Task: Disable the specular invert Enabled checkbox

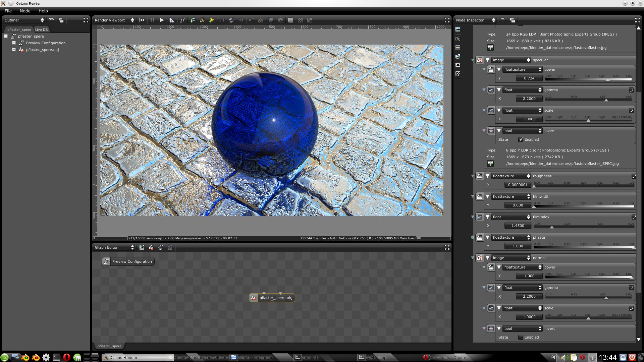Action: (521, 139)
